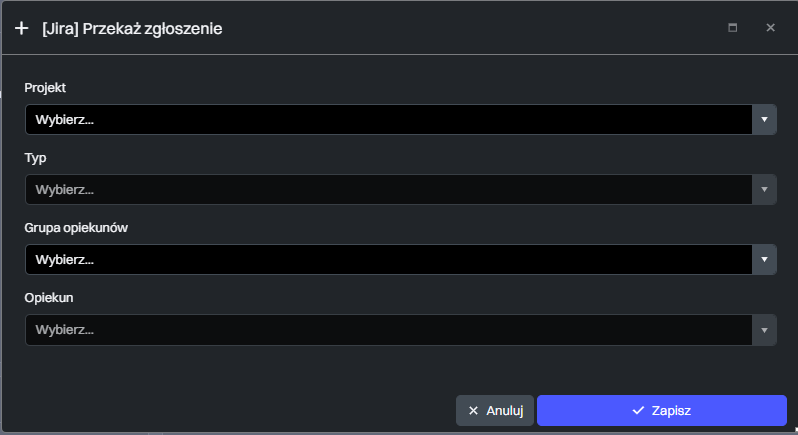Viewport: 798px width, 435px height.
Task: Expand the Typ dropdown arrow
Action: 764,190
